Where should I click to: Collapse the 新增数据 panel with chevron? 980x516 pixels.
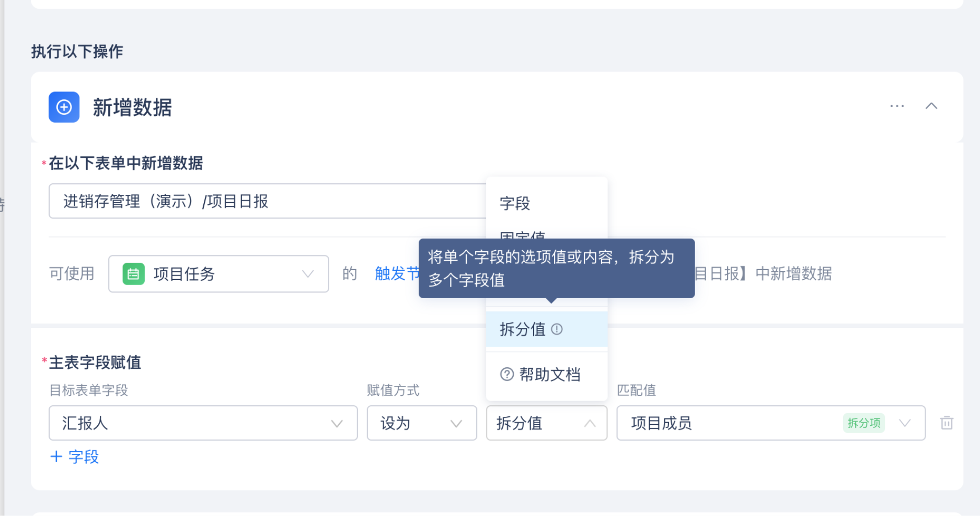coord(931,106)
